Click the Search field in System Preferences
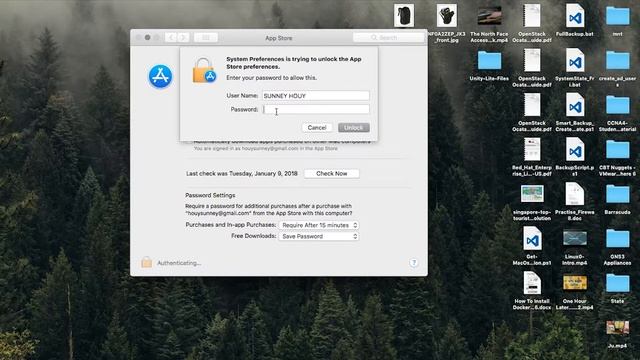Screen dimensions: 640x360 388,38
